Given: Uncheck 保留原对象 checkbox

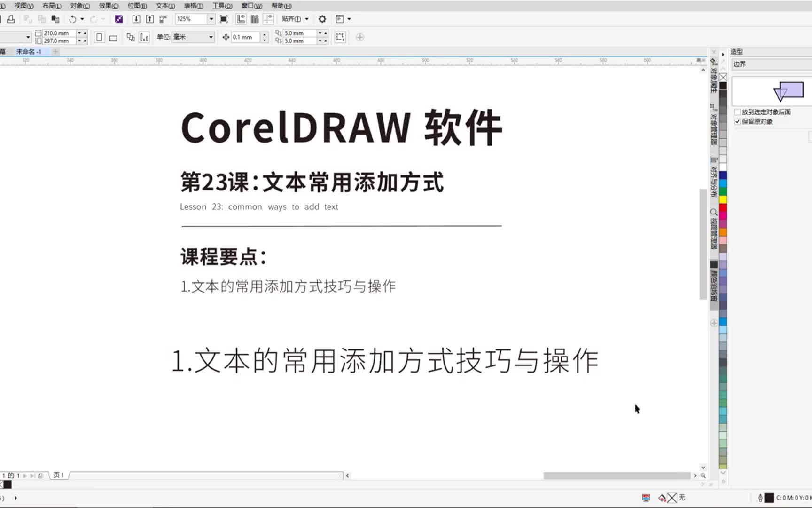Looking at the screenshot, I should [x=737, y=121].
